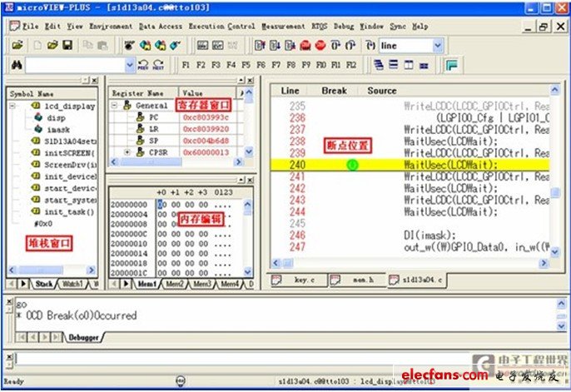The width and height of the screenshot is (571, 392).
Task: Click the F8 function key button
Action: click(x=291, y=65)
